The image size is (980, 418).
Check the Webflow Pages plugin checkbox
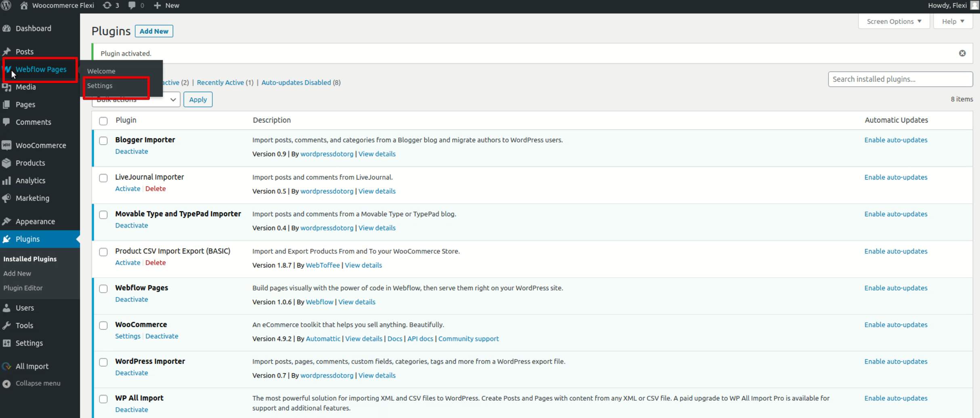point(103,288)
